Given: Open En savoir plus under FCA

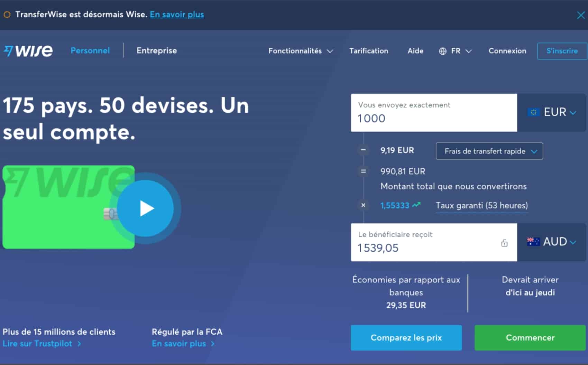Looking at the screenshot, I should [183, 344].
